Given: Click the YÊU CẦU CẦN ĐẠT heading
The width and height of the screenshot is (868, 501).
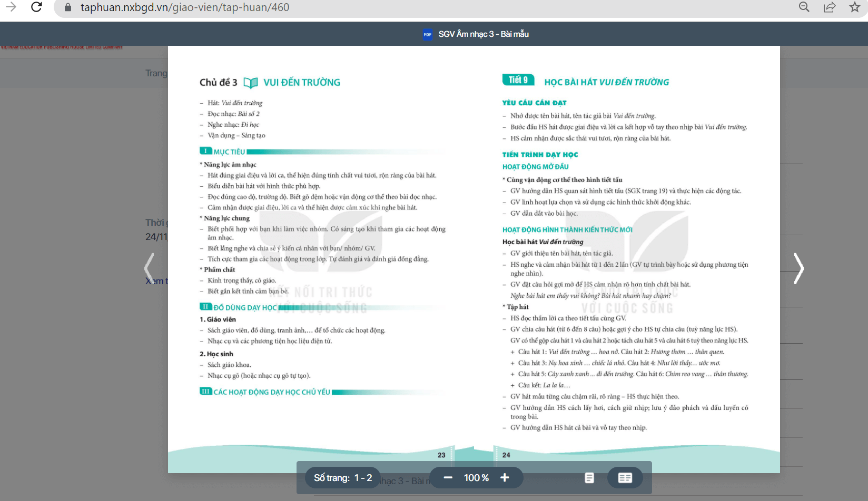Looking at the screenshot, I should pos(535,103).
